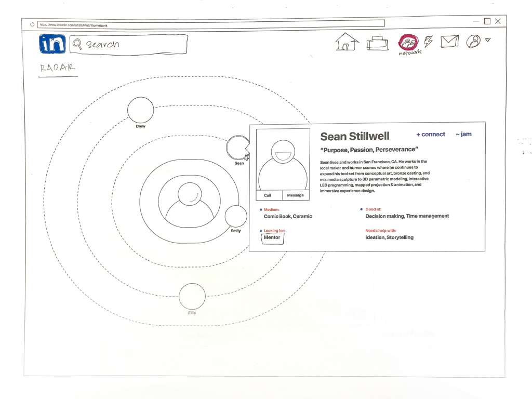Click the profile avatar icon

473,42
